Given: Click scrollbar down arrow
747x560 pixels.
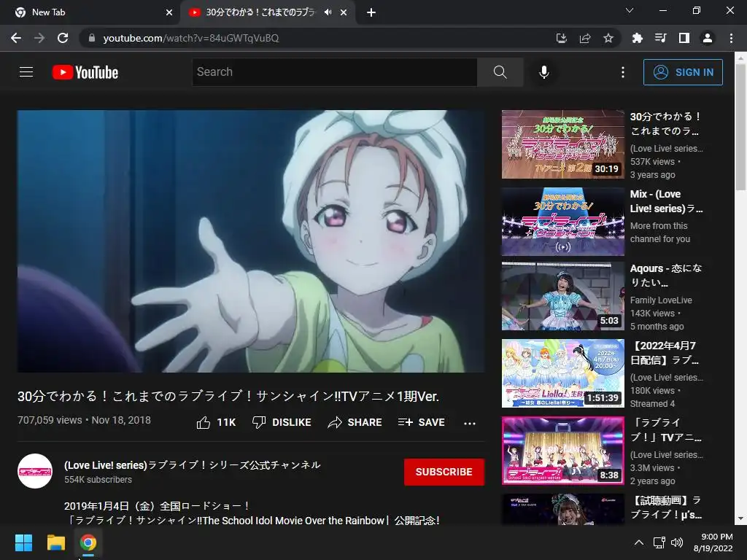Looking at the screenshot, I should (740, 519).
